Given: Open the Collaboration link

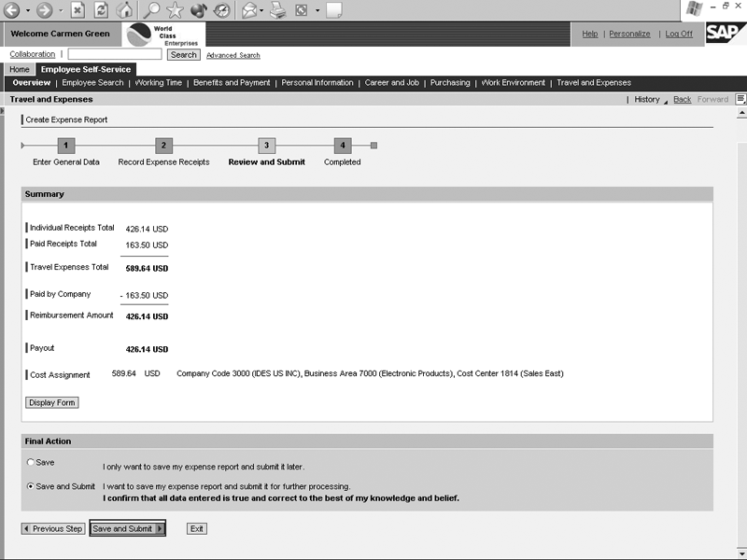Looking at the screenshot, I should coord(33,54).
